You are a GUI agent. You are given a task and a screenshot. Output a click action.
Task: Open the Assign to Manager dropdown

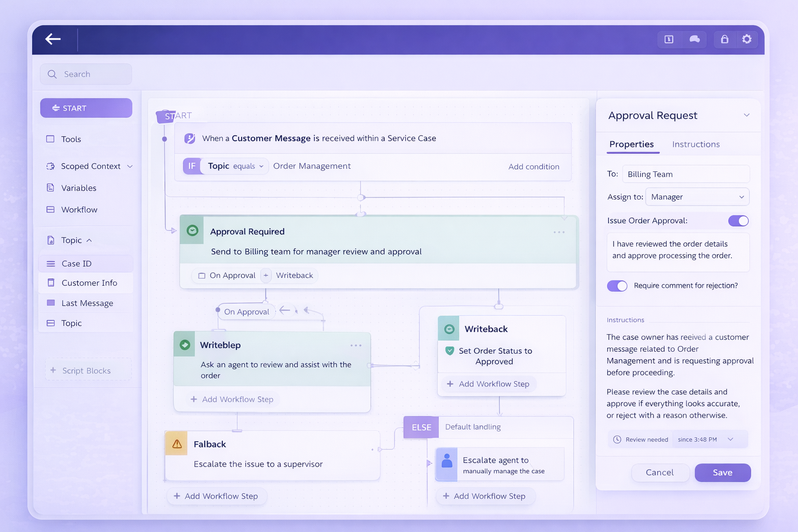coord(697,197)
